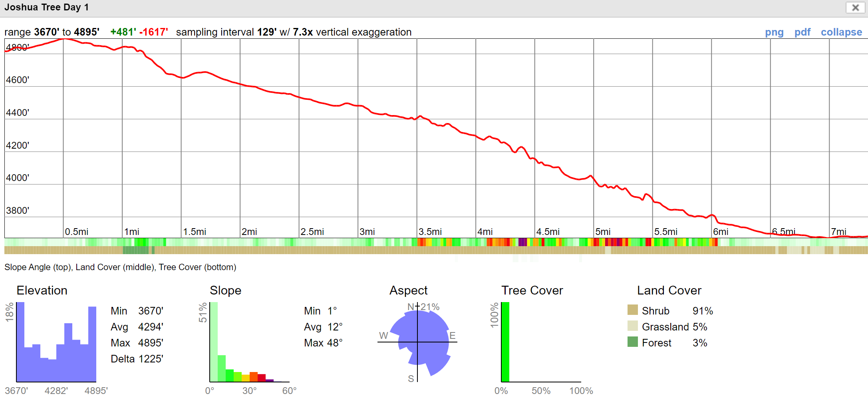Click the Elevation section heading
This screenshot has height=396, width=868.
[x=42, y=291]
